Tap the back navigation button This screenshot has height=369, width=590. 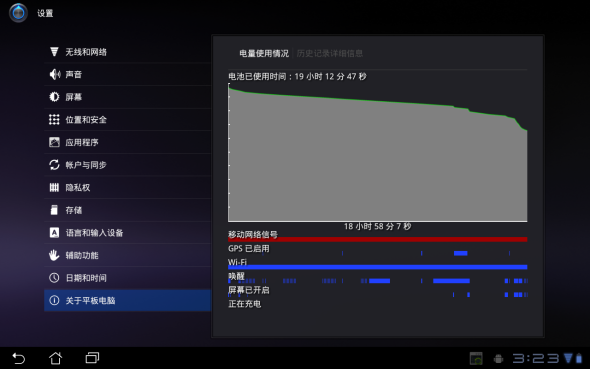pos(18,358)
